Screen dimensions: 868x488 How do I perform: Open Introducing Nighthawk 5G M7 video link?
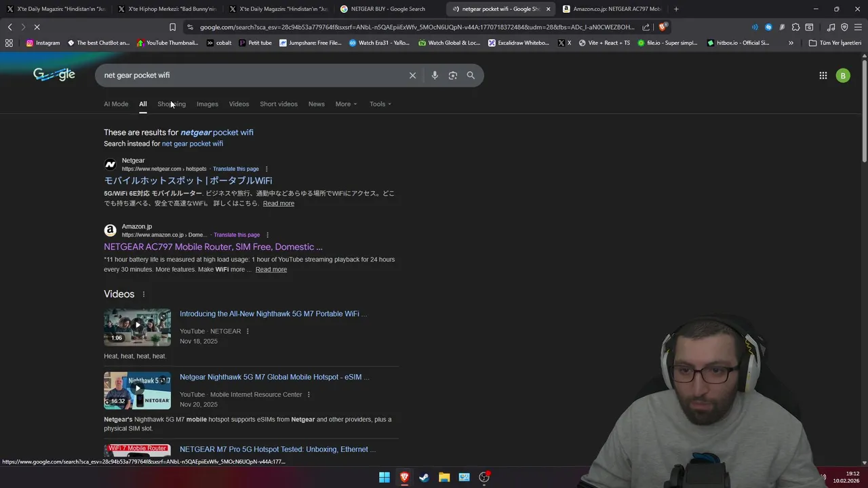273,314
